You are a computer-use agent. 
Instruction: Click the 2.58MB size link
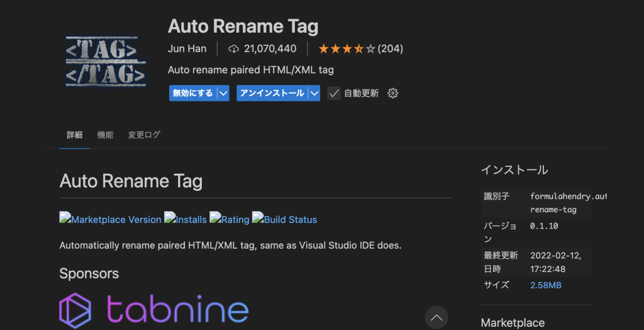click(x=546, y=285)
